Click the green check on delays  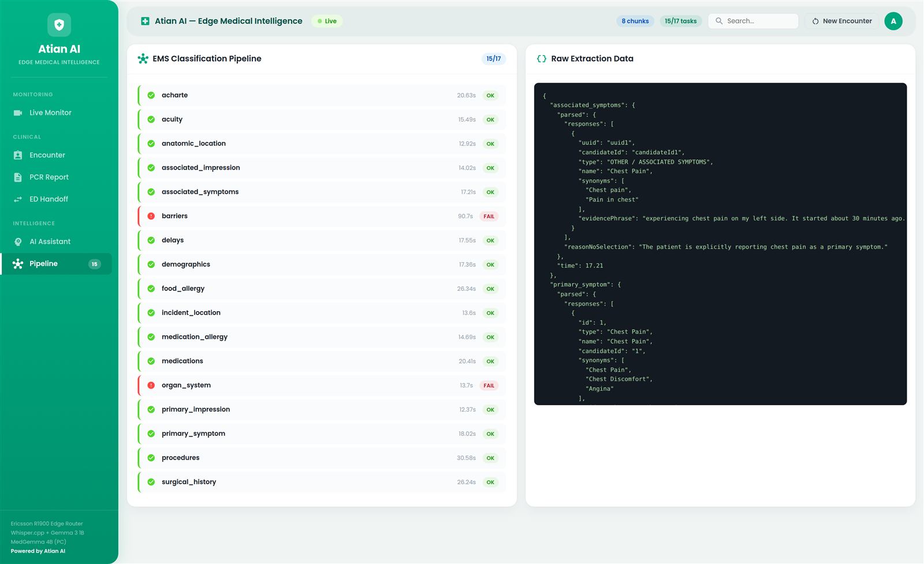pyautogui.click(x=151, y=240)
